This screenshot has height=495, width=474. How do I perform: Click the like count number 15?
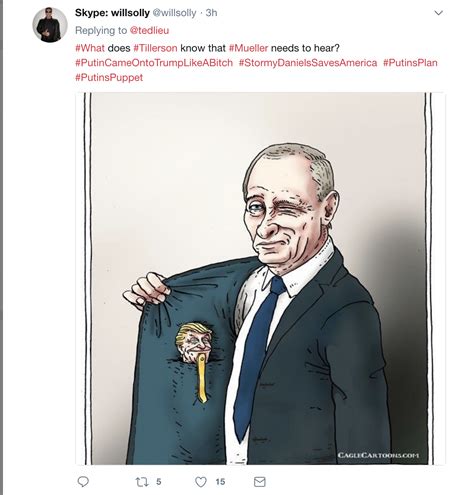pos(220,482)
